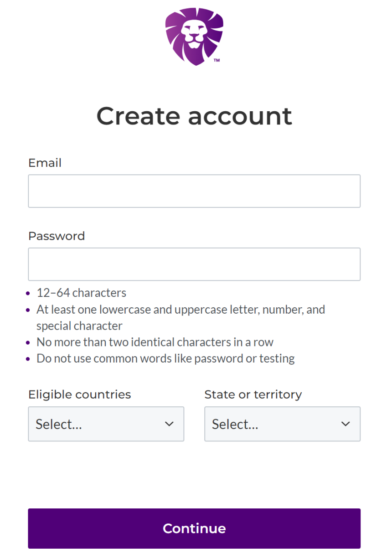Click the Select... placeholder under Eligible countries

click(x=59, y=425)
